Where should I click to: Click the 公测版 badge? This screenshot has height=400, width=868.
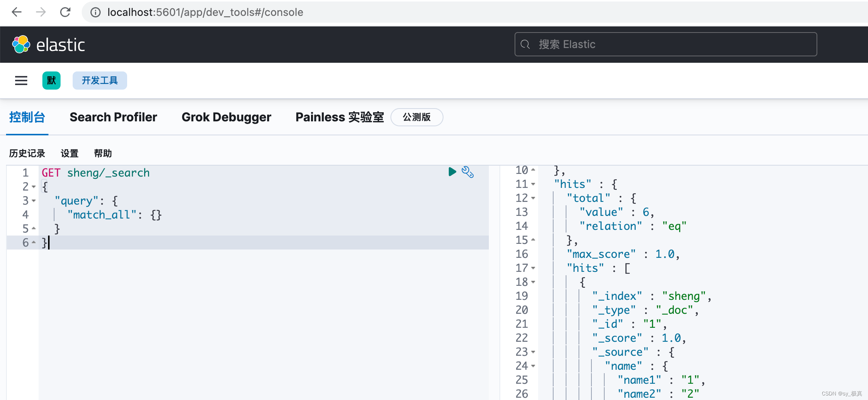[x=417, y=117]
